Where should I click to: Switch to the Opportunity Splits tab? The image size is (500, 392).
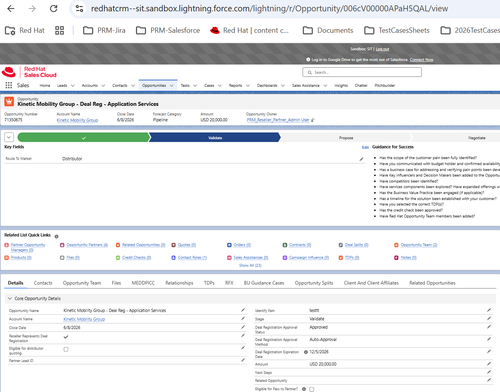click(314, 283)
